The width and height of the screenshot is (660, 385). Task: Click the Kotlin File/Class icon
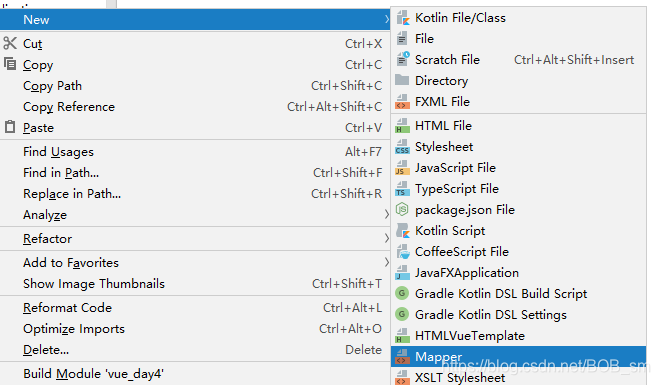pos(402,18)
